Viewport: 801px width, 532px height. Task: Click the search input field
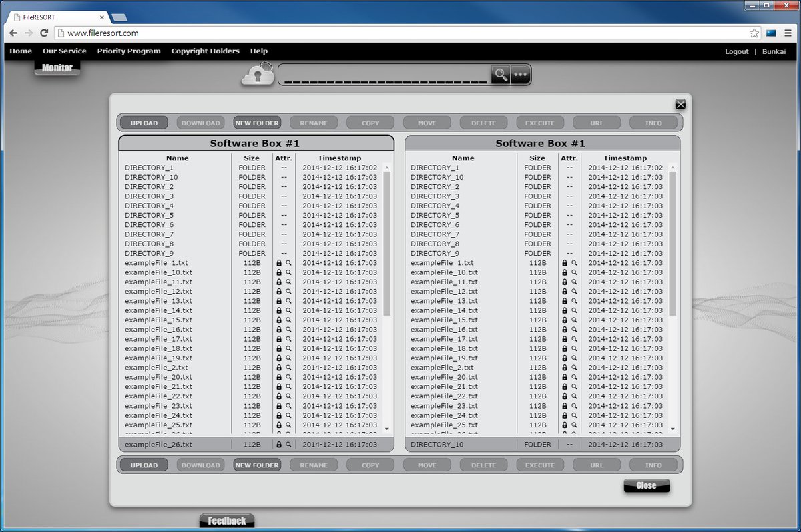click(x=385, y=75)
